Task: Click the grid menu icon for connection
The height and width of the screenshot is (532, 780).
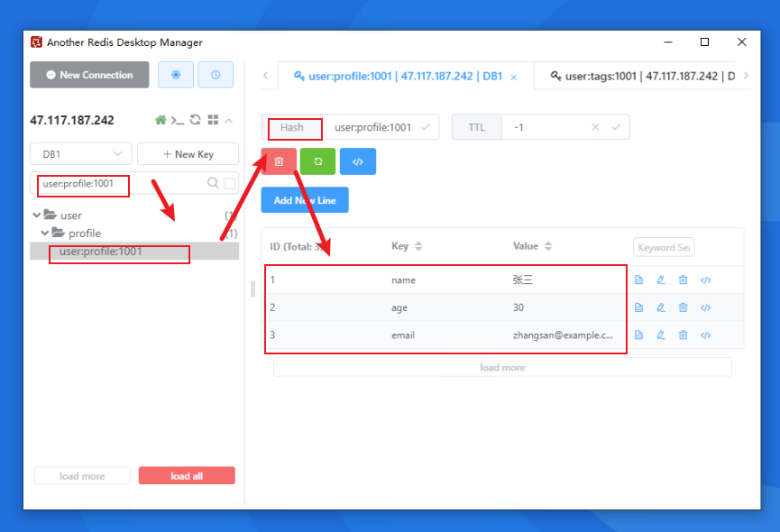Action: coord(213,120)
